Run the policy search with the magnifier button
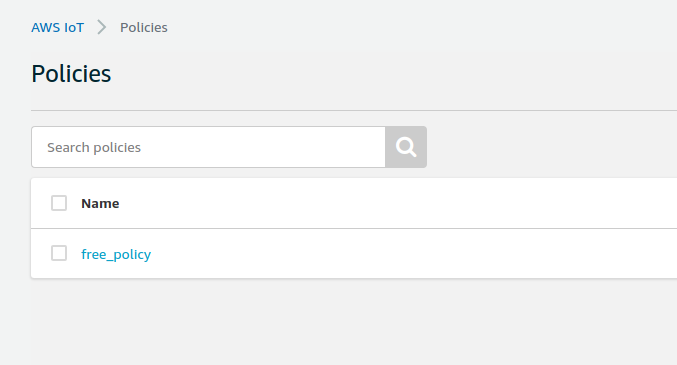This screenshot has width=677, height=365. (406, 147)
